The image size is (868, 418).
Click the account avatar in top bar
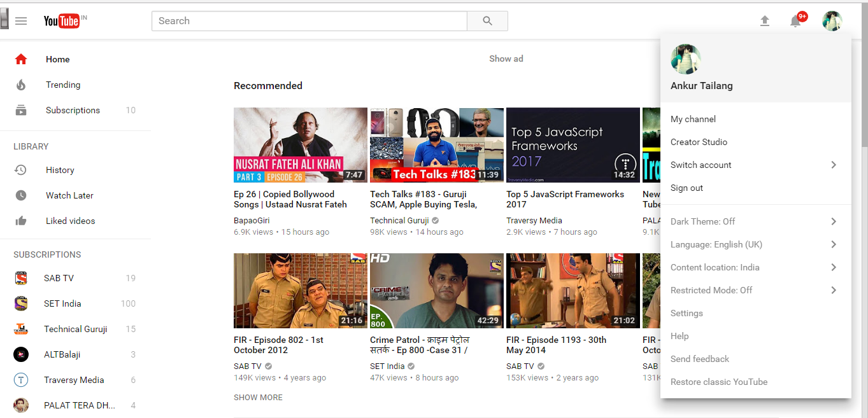click(x=832, y=21)
